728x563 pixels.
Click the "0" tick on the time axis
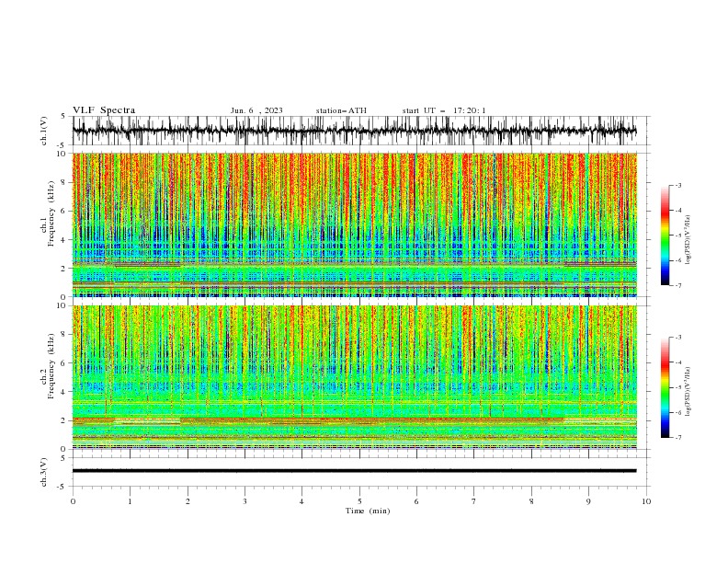pos(73,501)
